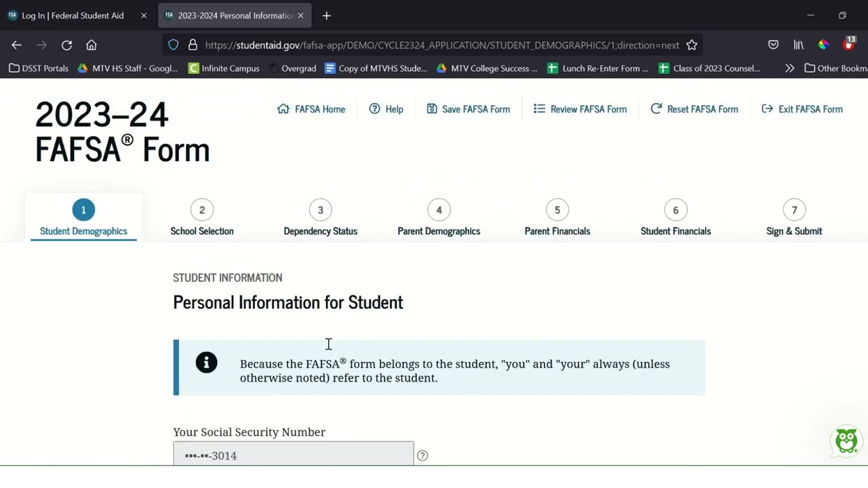
Task: Bookmark this page with the star
Action: point(692,45)
